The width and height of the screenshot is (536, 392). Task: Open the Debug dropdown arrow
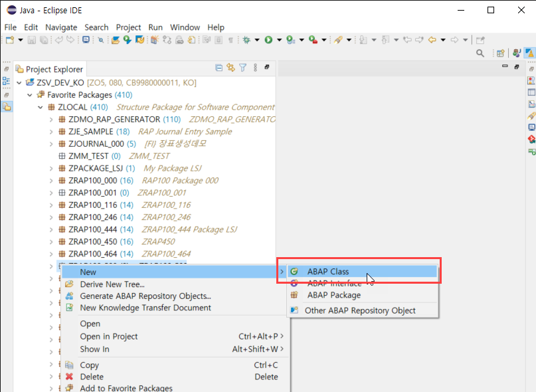coord(257,40)
